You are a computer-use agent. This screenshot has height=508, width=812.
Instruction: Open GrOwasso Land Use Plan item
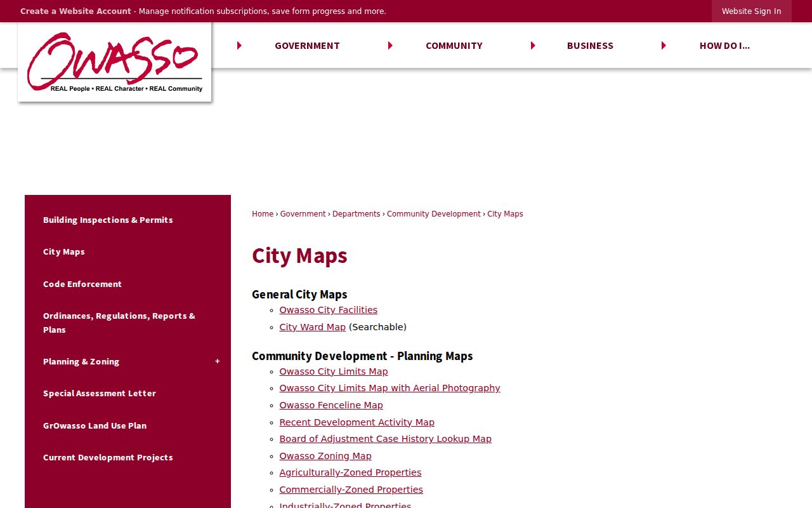coord(95,425)
